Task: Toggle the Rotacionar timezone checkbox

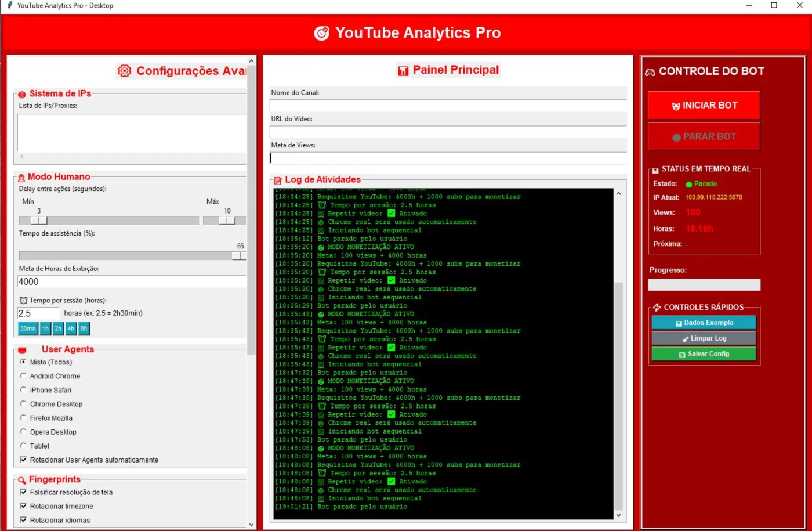Action: pyautogui.click(x=23, y=506)
